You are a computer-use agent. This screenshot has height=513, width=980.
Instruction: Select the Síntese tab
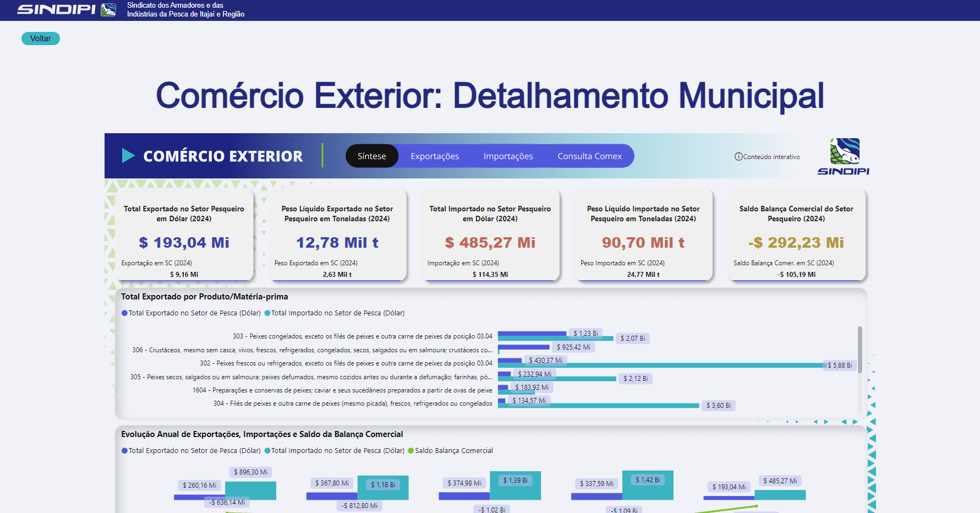371,156
